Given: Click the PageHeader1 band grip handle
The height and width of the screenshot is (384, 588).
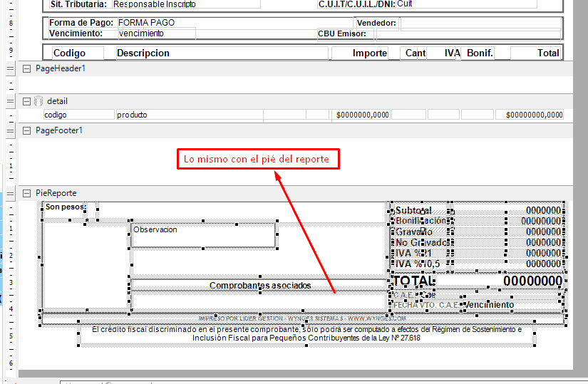Looking at the screenshot, I should [x=10, y=68].
